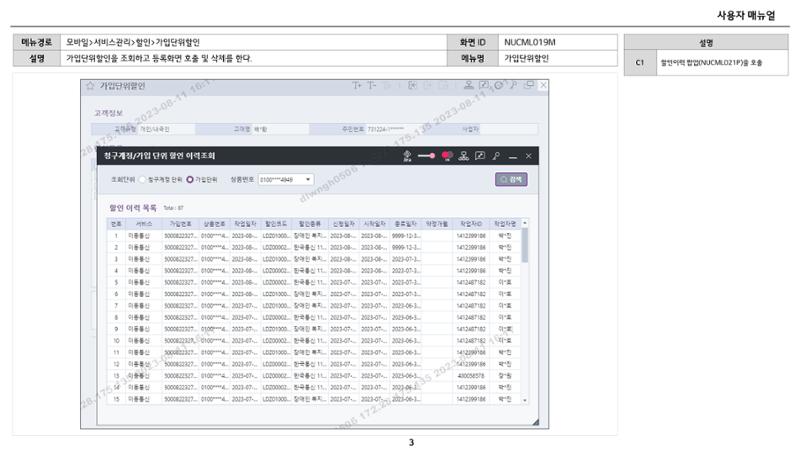The width and height of the screenshot is (800, 450).
Task: Click the organization network icon in popup title bar
Action: pyautogui.click(x=463, y=156)
